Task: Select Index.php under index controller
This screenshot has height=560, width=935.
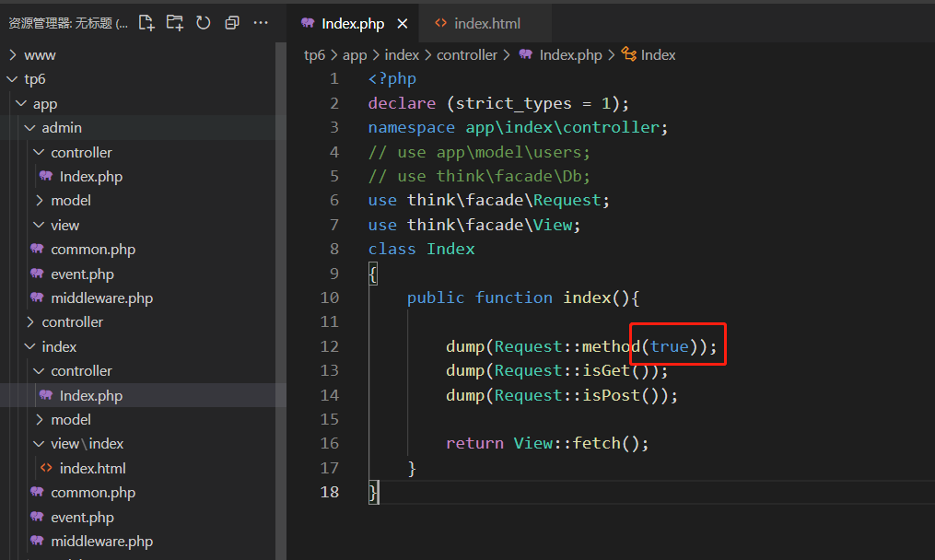Action: pyautogui.click(x=143, y=395)
